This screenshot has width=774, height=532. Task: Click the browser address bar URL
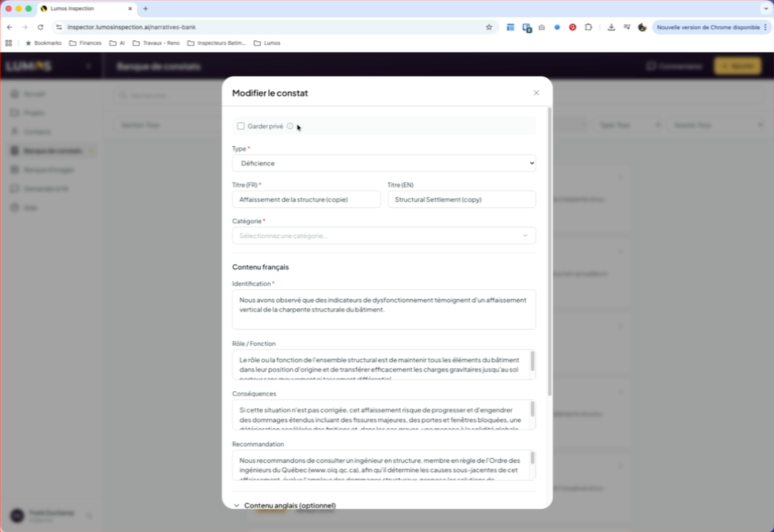pos(131,27)
